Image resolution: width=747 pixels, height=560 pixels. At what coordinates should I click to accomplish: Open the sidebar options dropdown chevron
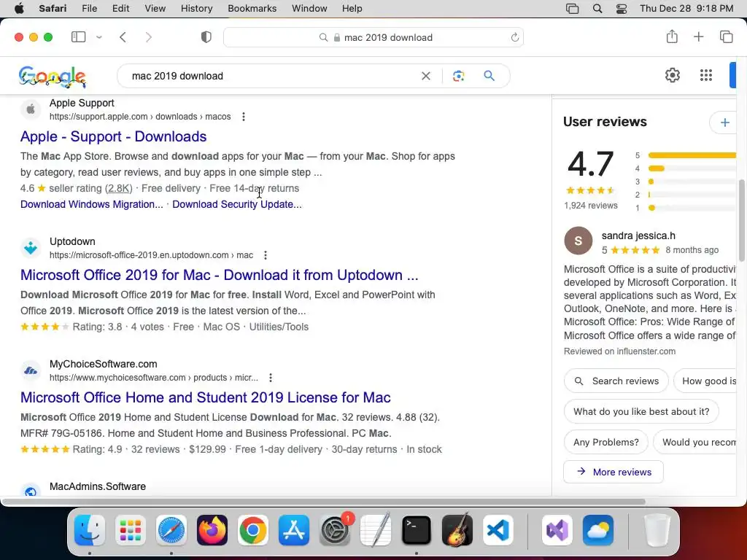click(99, 37)
